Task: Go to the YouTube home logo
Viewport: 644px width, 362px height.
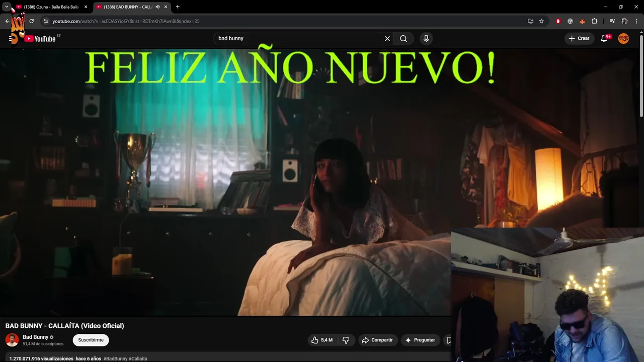Action: tap(40, 39)
